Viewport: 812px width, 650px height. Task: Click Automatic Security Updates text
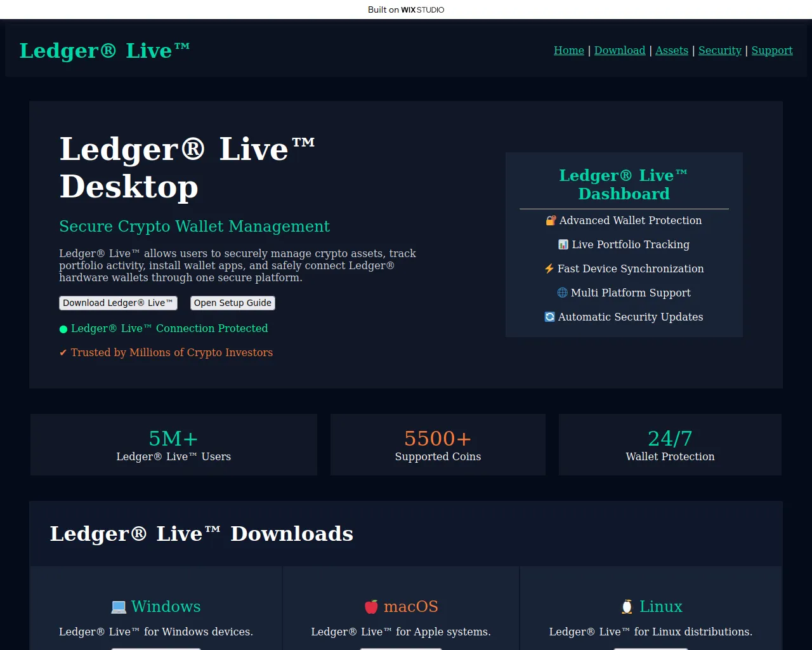pos(631,317)
